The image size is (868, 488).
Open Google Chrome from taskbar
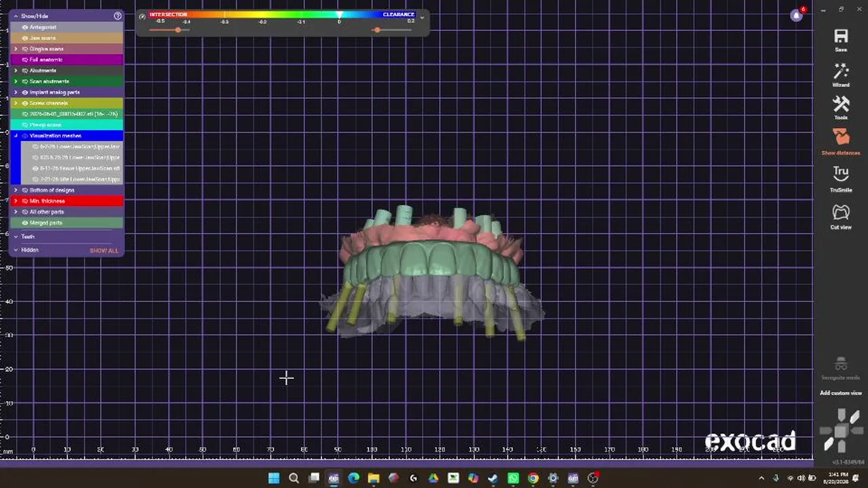click(x=533, y=479)
